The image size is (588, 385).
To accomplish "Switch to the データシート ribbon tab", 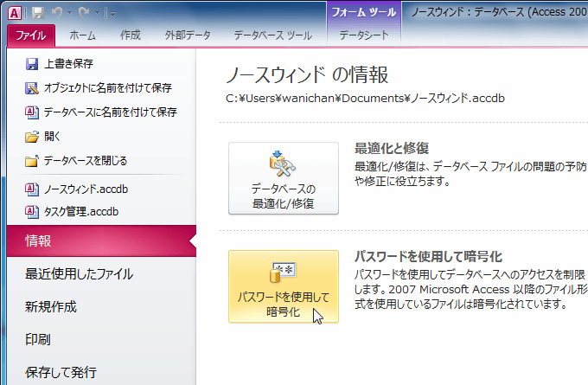I will coord(364,35).
